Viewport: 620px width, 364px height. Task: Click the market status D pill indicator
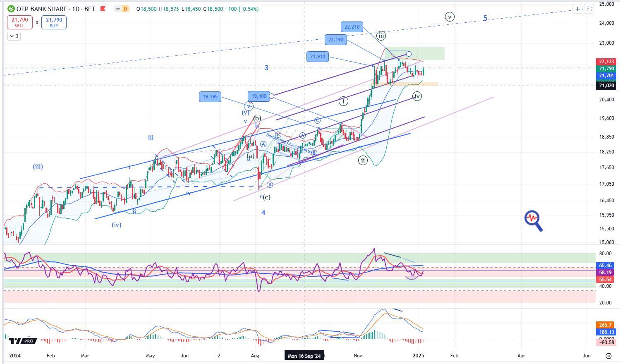(125, 9)
